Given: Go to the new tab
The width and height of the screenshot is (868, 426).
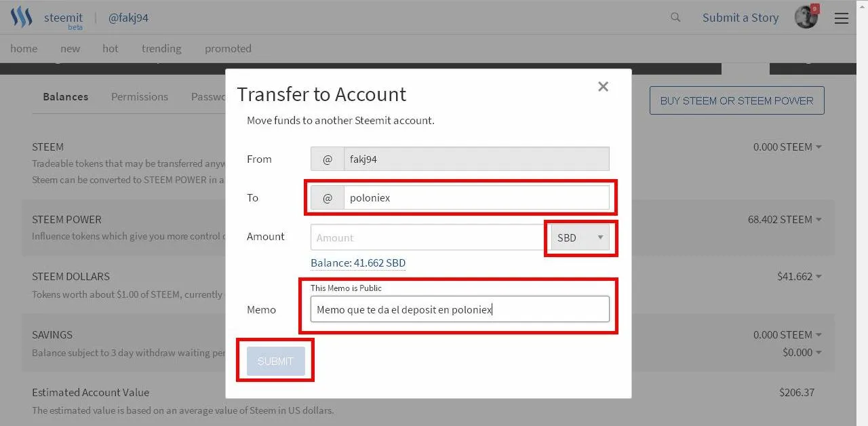Looking at the screenshot, I should (x=70, y=48).
